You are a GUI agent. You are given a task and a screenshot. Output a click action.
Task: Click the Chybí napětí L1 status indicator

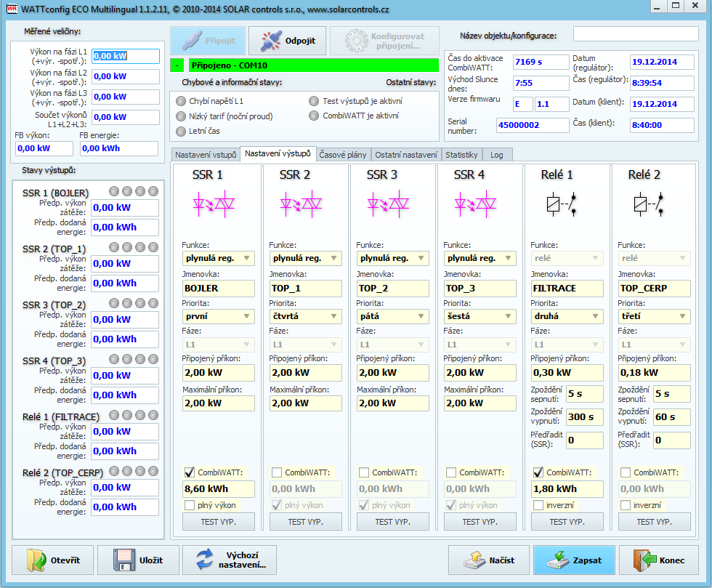(181, 101)
